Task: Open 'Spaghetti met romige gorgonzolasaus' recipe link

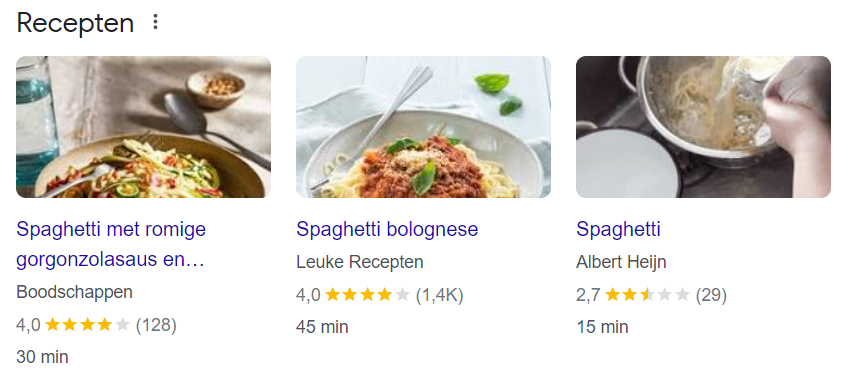Action: [x=111, y=246]
